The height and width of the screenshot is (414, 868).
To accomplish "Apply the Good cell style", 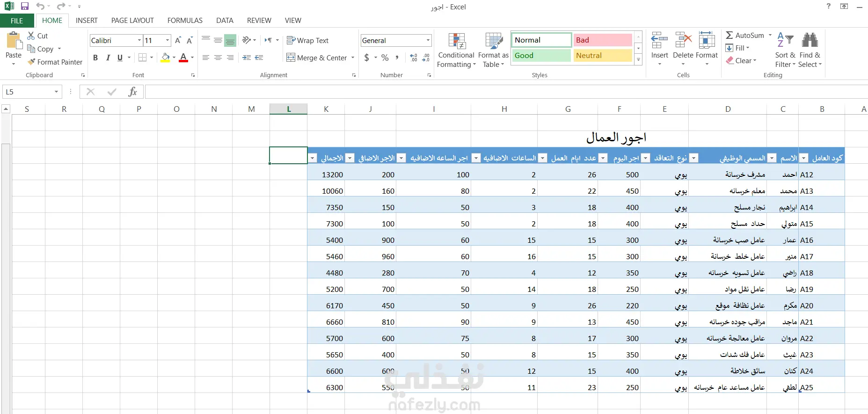I will (541, 56).
